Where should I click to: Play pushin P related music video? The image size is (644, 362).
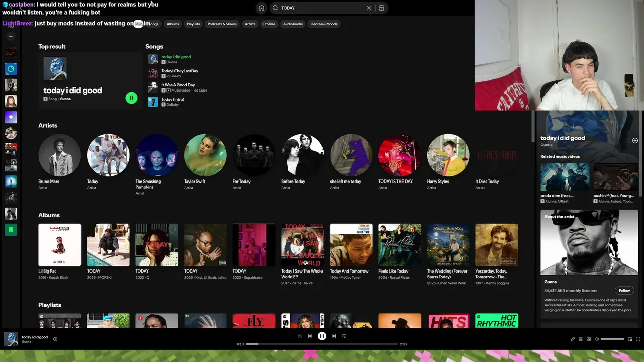click(x=617, y=176)
